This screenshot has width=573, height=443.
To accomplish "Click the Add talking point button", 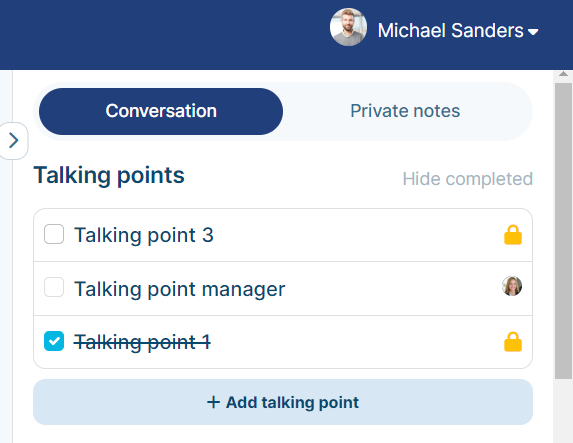I will click(283, 402).
